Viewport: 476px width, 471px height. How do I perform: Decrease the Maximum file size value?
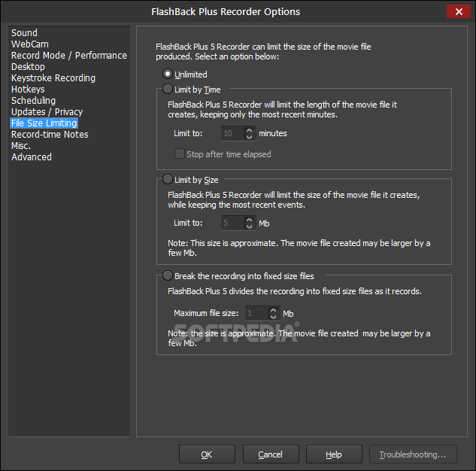click(x=273, y=317)
